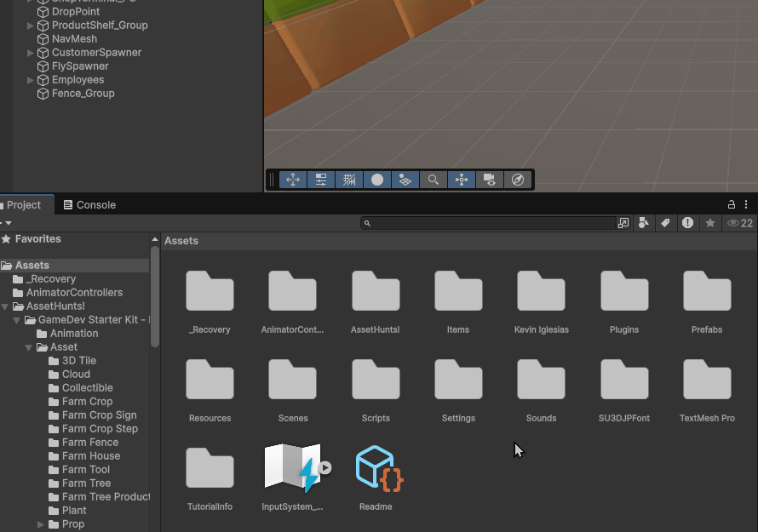Click the camera overlay icon in scene toolbar

coord(489,180)
